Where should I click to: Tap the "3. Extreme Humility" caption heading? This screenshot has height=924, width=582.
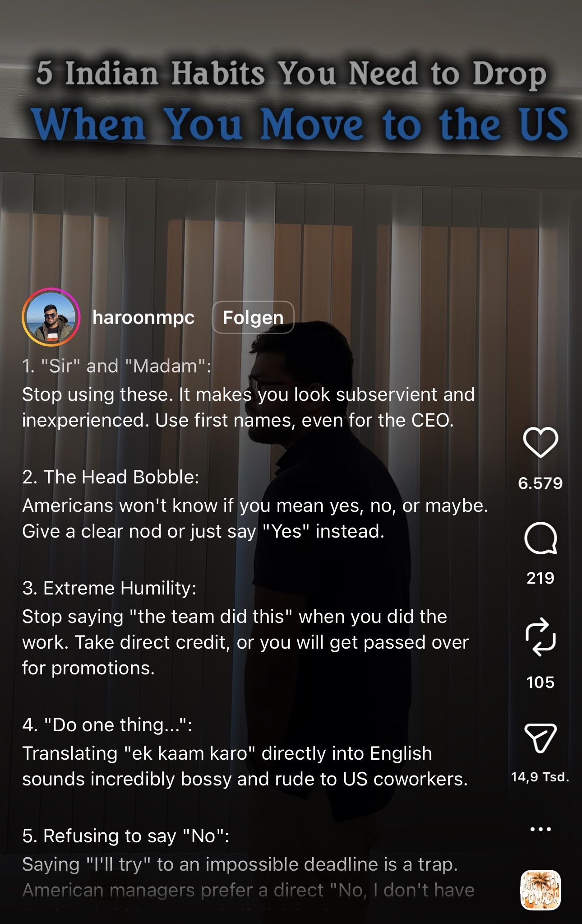click(x=110, y=588)
